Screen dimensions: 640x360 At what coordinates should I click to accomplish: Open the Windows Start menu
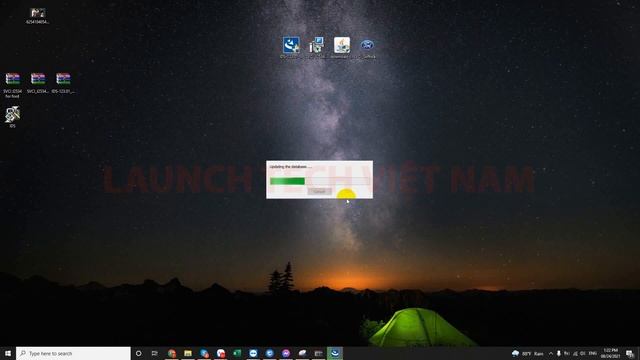[x=8, y=353]
